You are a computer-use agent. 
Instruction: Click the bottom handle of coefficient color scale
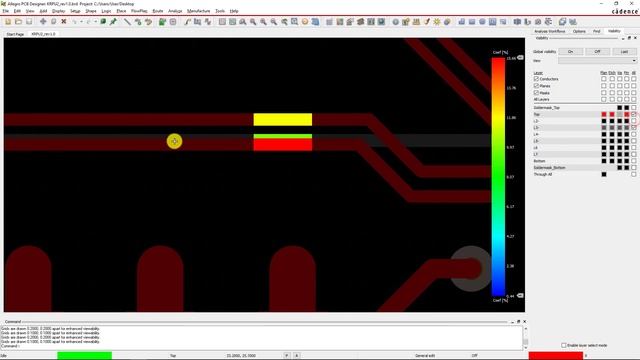(x=520, y=295)
